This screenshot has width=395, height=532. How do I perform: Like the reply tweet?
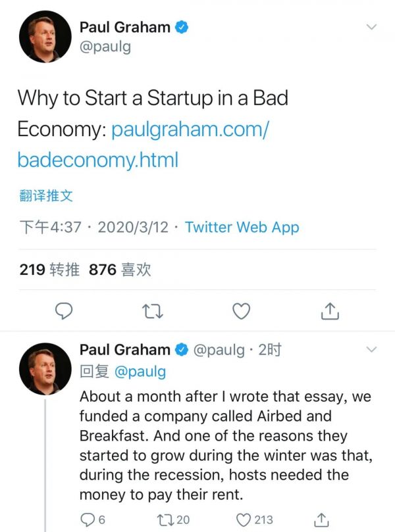tap(243, 519)
